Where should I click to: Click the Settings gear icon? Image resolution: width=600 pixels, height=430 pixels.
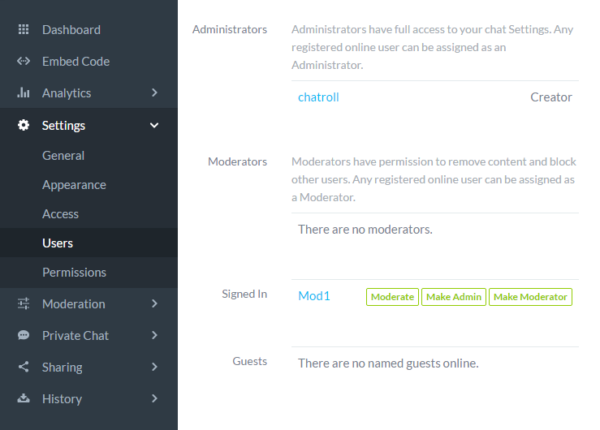[24, 125]
